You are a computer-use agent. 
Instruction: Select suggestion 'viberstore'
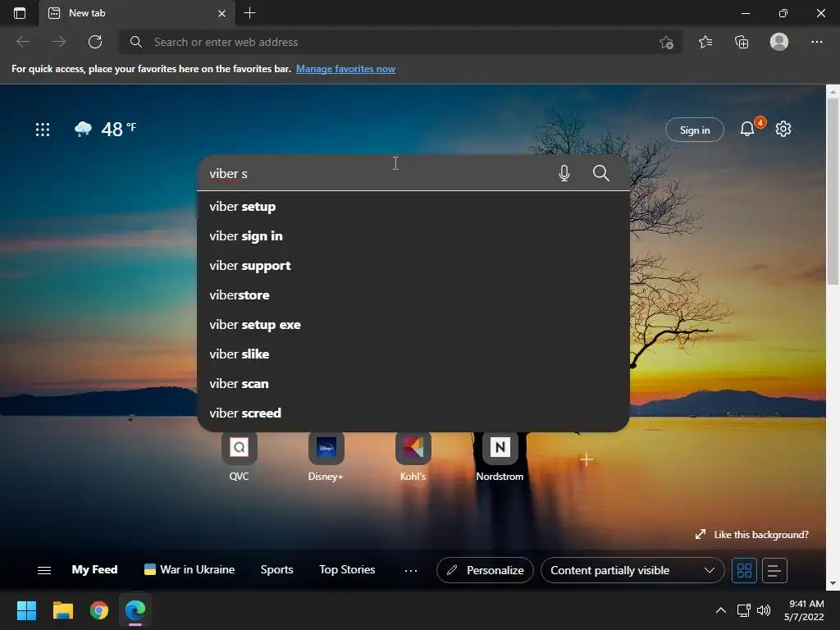pos(413,295)
